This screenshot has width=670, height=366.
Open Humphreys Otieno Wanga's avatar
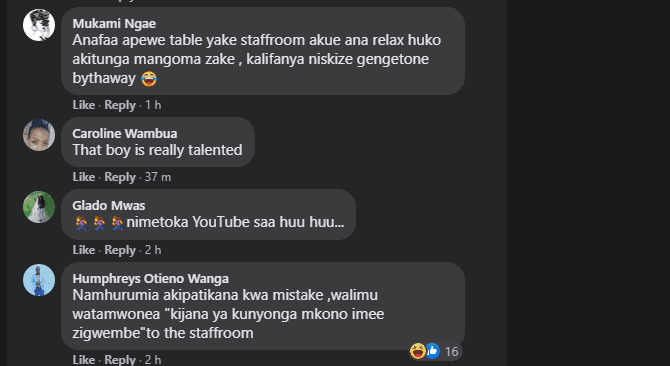click(39, 280)
